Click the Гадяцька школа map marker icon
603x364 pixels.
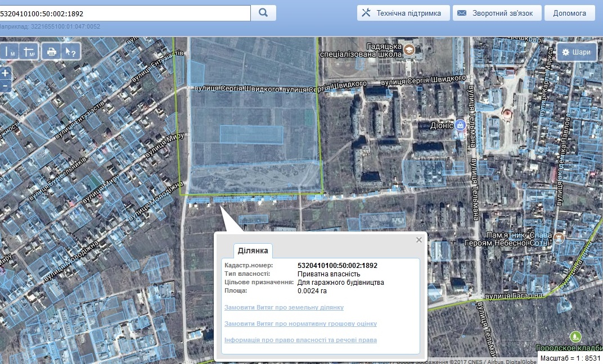click(409, 49)
